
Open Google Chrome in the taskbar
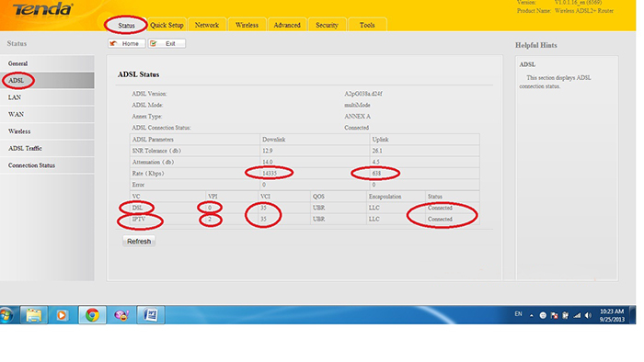point(92,315)
